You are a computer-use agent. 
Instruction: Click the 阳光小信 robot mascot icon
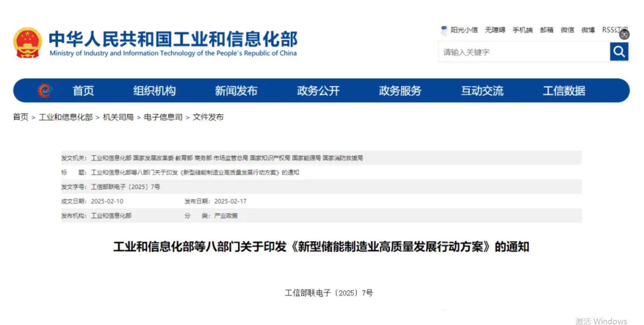[x=444, y=30]
